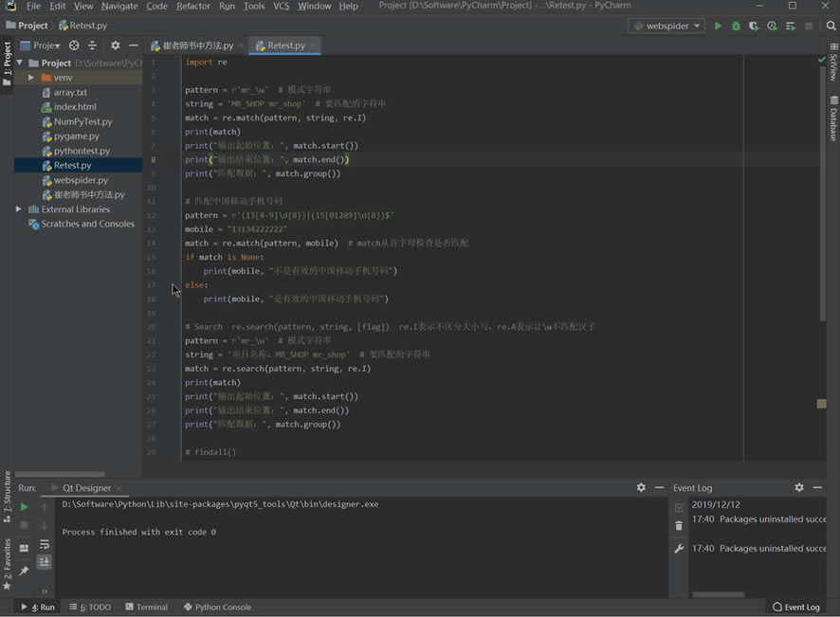
Task: Launch the profiler from the toolbar
Action: tap(772, 26)
